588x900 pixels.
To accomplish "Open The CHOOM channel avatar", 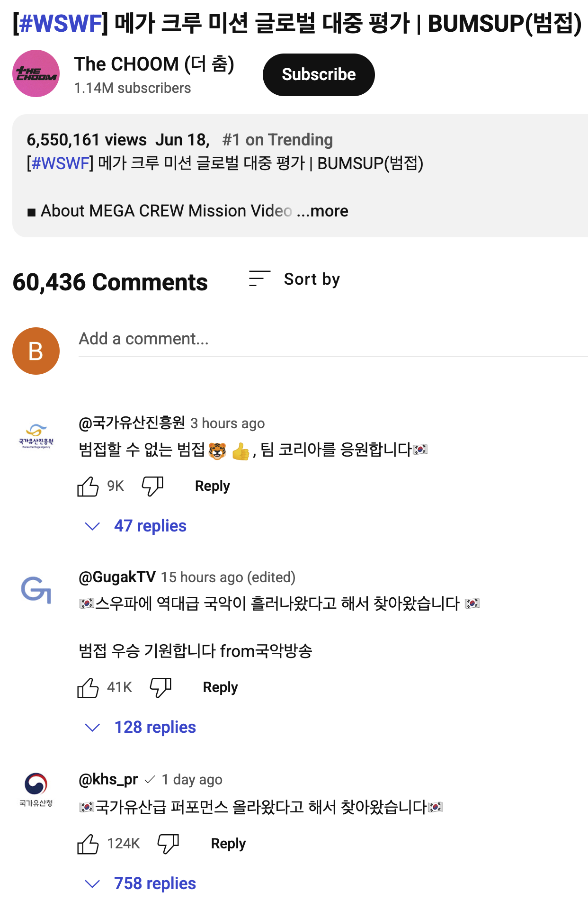I will pos(36,73).
